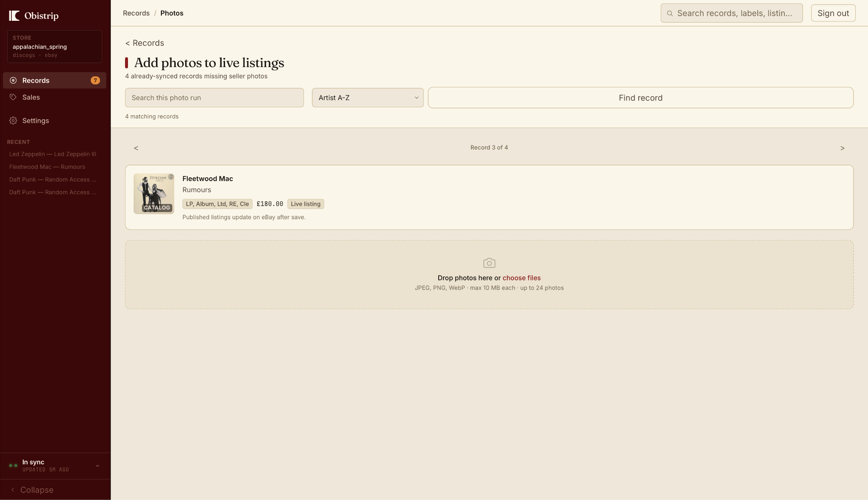Click the Sign out button

pos(833,13)
